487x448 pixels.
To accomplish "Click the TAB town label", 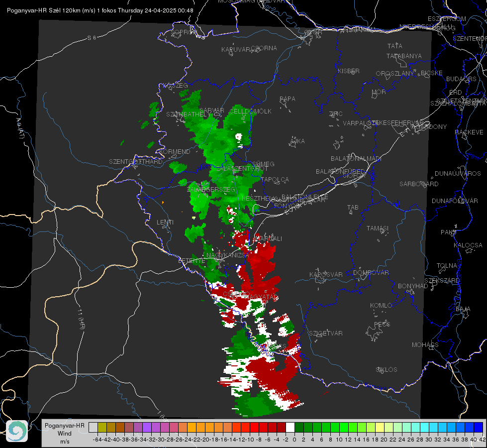I will click(353, 208).
